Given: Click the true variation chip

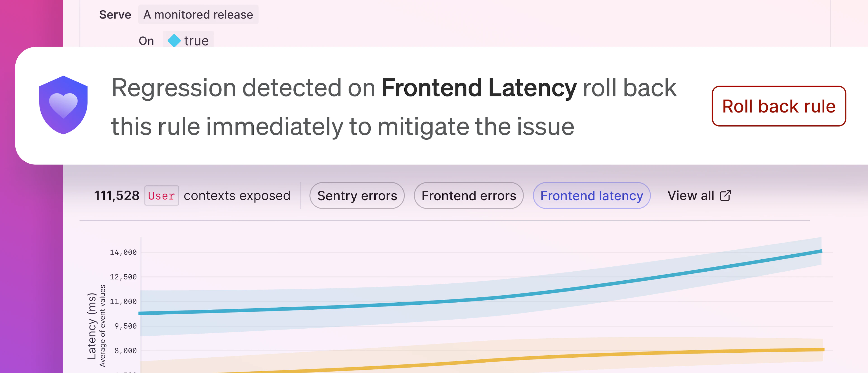Looking at the screenshot, I should pos(189,41).
